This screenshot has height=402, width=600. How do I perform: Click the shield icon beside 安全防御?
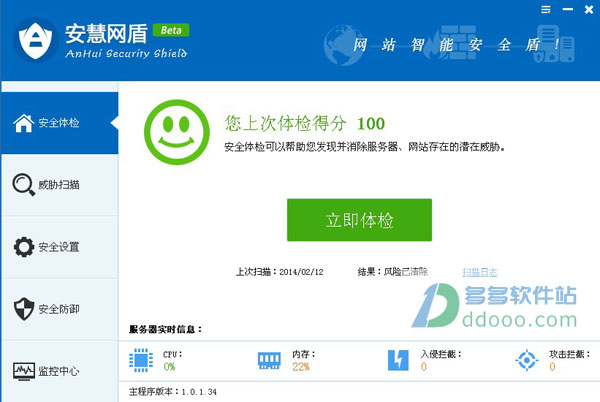24,309
